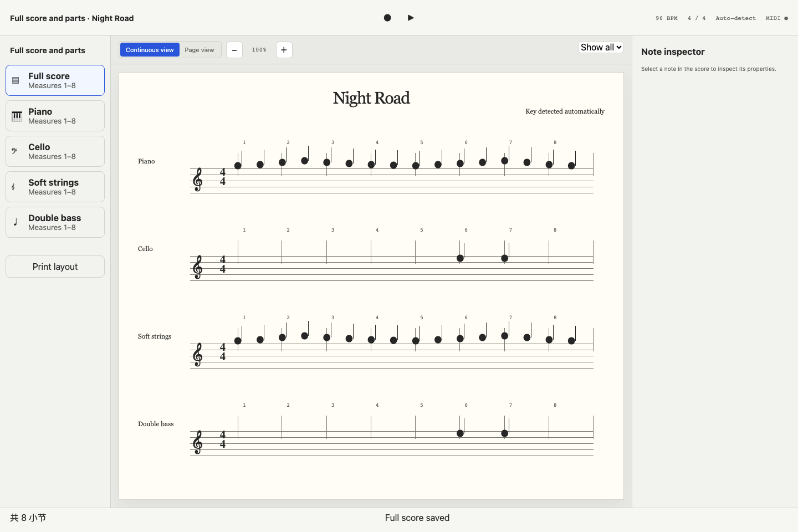Click the treble clef on Double bass staff
The height and width of the screenshot is (532, 798).
coord(198,442)
